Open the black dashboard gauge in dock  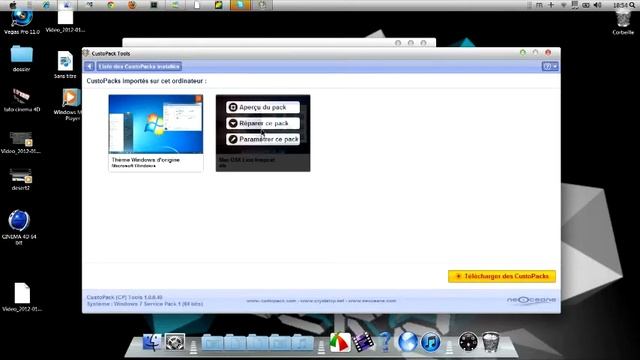468,342
